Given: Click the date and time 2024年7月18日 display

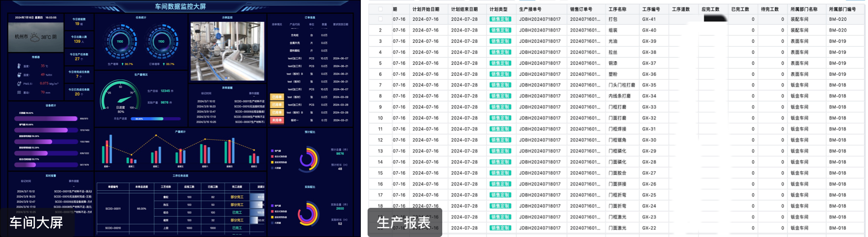Looking at the screenshot, I should [35, 17].
